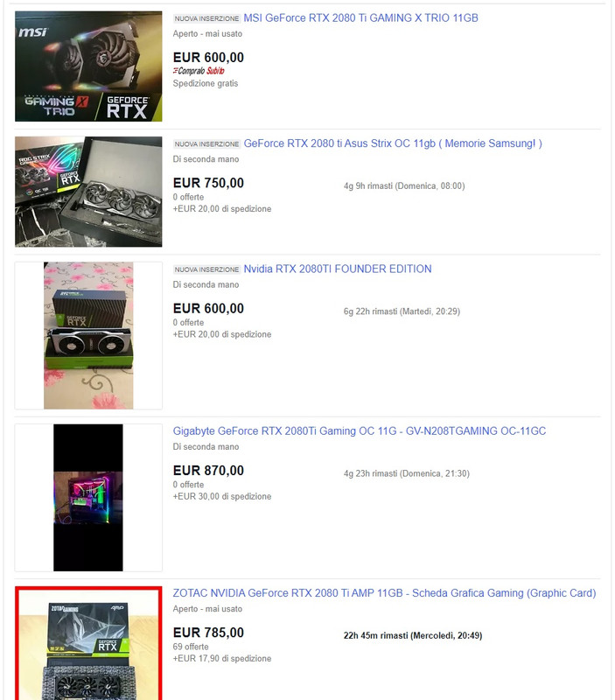Click the MSI Gaming X Trio box thumbnail

pyautogui.click(x=88, y=66)
